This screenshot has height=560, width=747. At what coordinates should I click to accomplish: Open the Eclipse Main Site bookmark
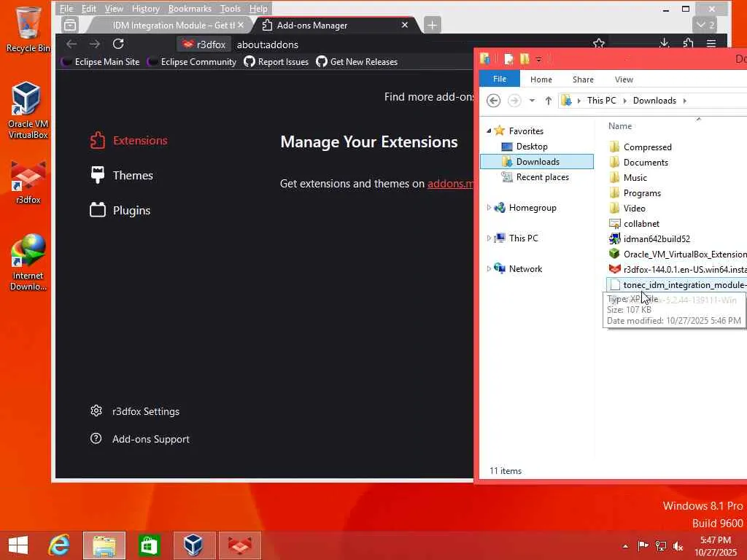pos(101,62)
